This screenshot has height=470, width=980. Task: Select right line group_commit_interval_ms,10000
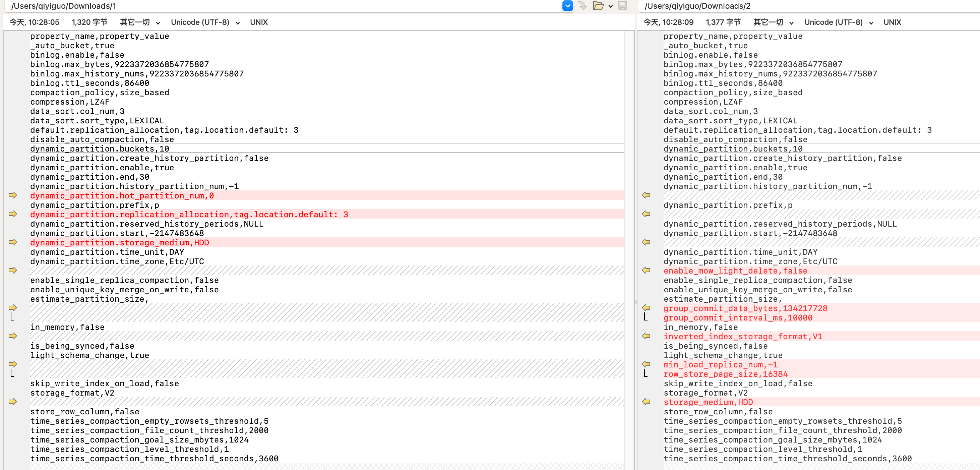pos(738,318)
